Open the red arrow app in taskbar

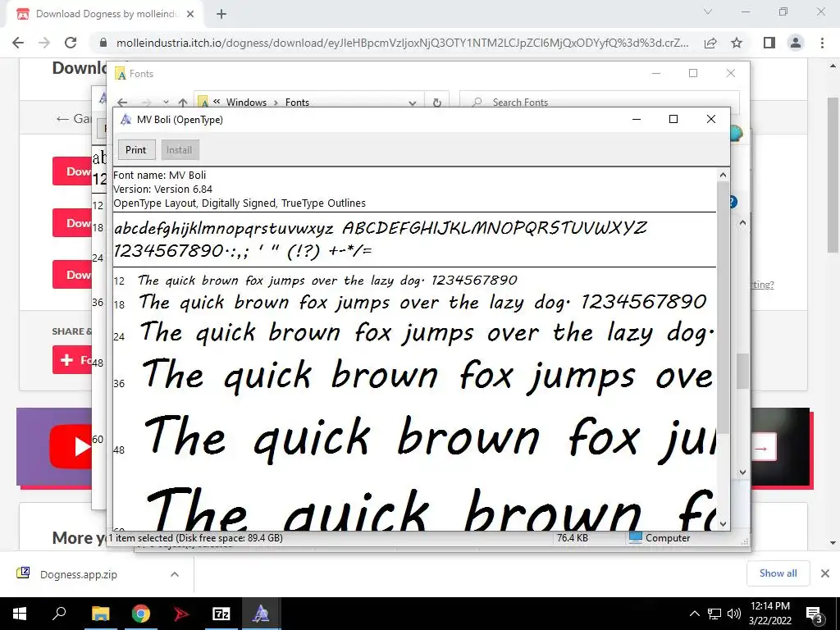pos(181,614)
